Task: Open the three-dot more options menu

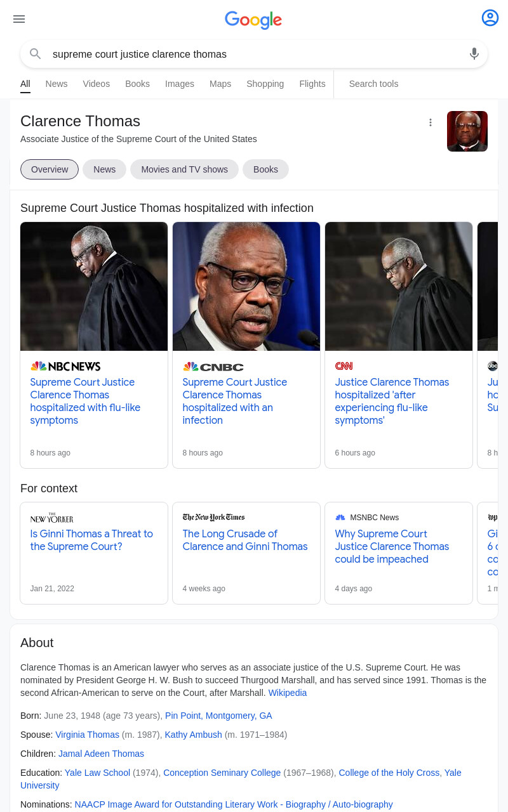Action: [431, 122]
